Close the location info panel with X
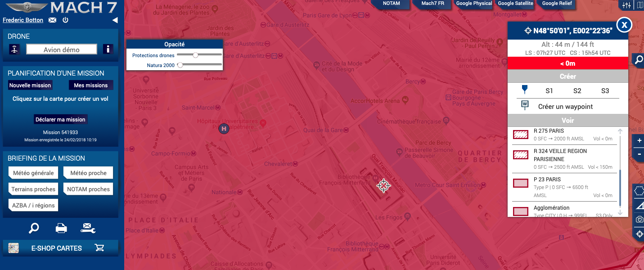 pyautogui.click(x=624, y=25)
